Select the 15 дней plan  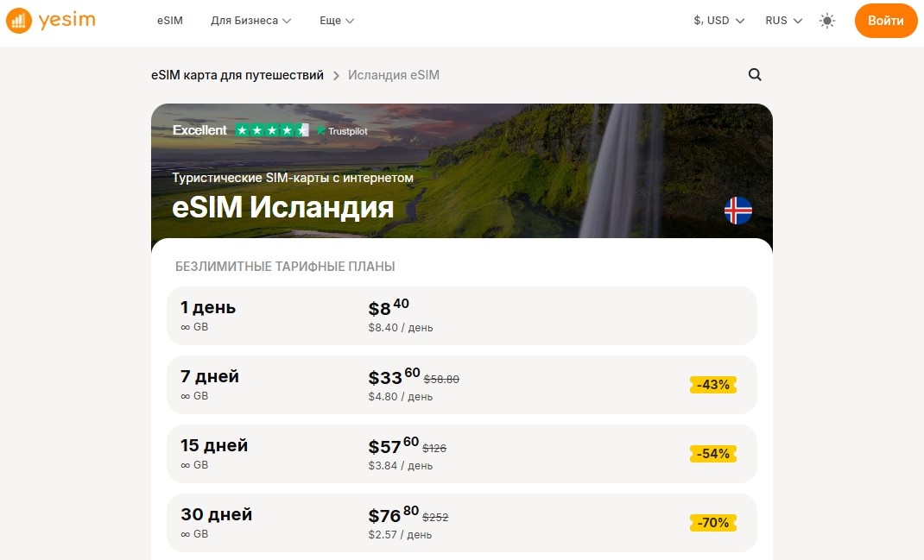462,454
